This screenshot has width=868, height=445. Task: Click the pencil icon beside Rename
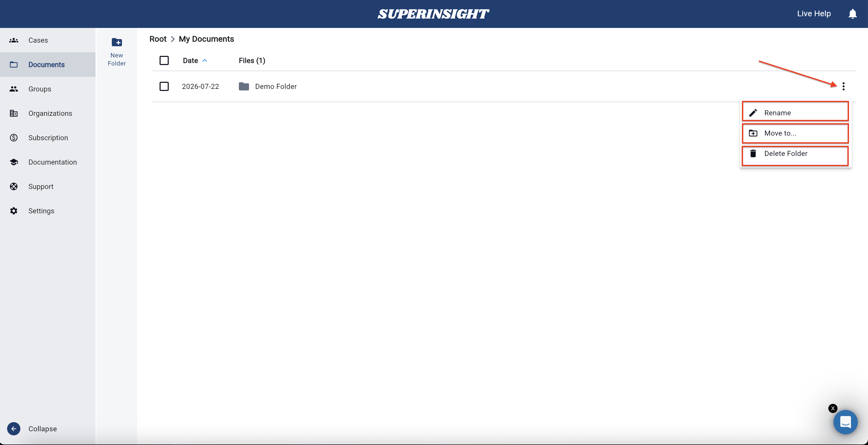coord(753,113)
